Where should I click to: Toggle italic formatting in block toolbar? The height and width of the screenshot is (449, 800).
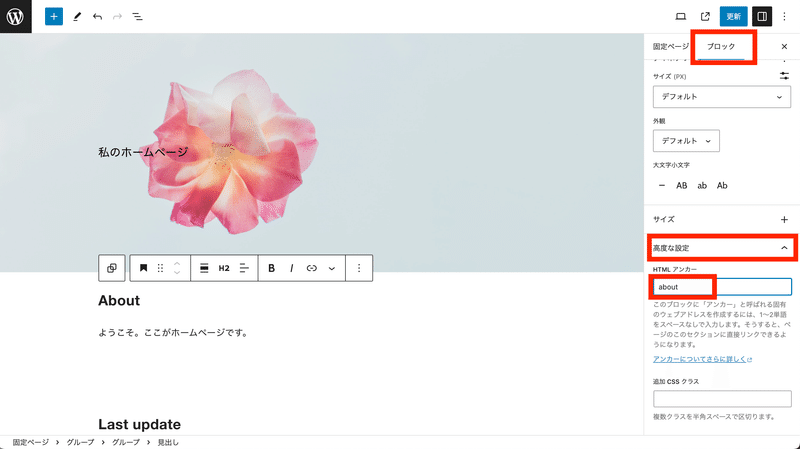click(291, 268)
